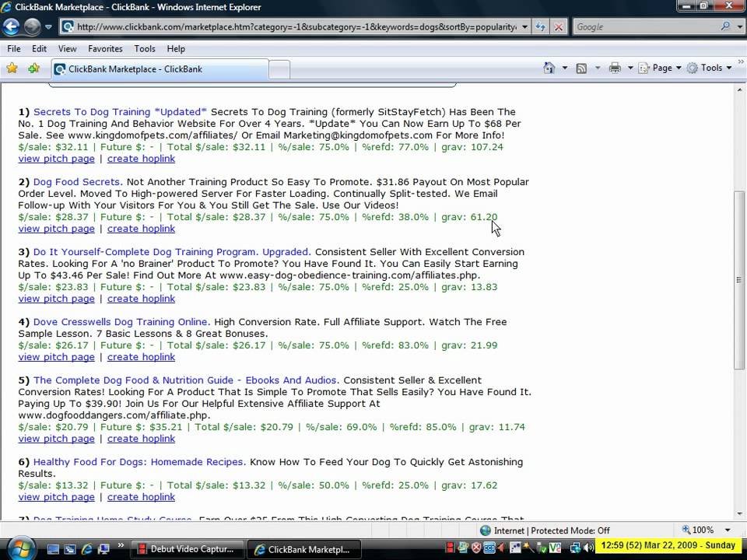Open the Help menu
The width and height of the screenshot is (747, 560).
(176, 48)
